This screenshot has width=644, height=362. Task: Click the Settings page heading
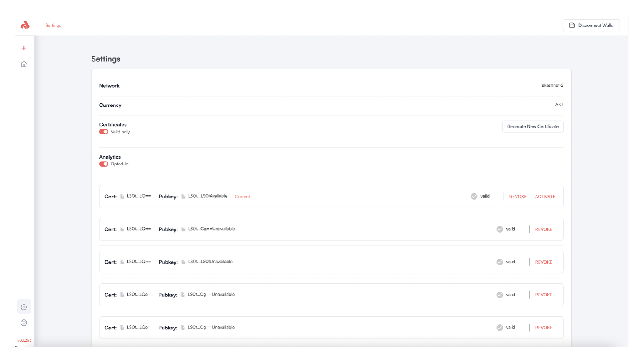click(106, 59)
